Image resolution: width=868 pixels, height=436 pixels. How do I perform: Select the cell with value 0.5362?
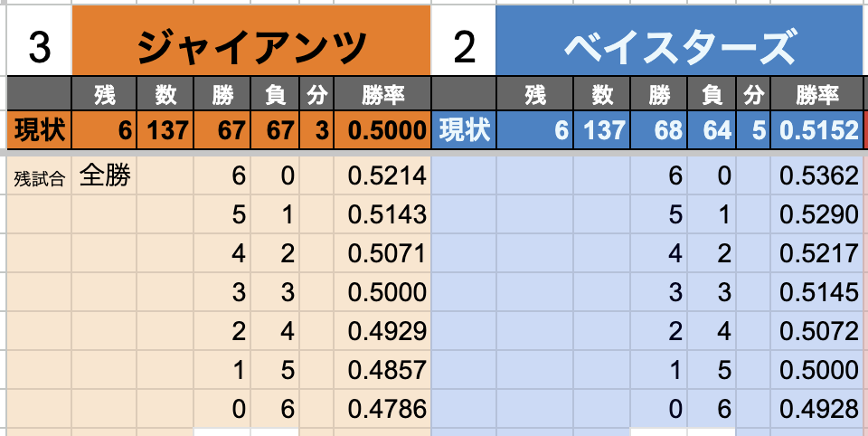pos(816,176)
